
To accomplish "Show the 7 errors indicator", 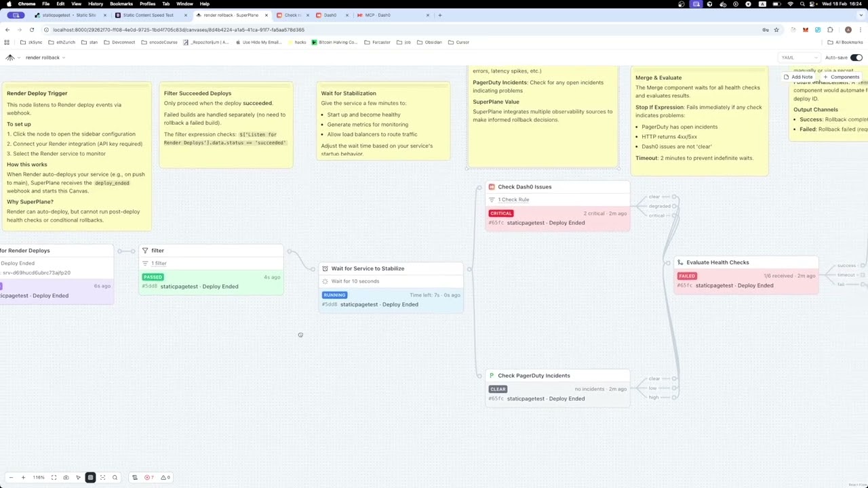I will [149, 477].
